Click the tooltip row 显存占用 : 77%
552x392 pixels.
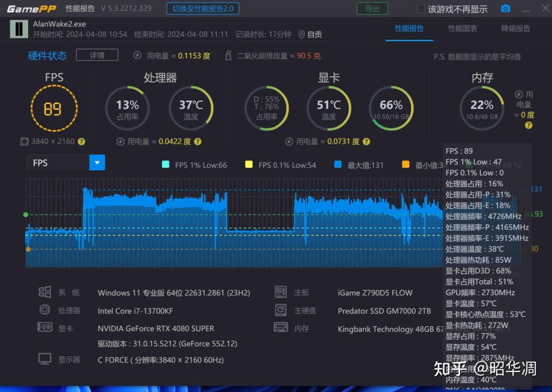470,336
